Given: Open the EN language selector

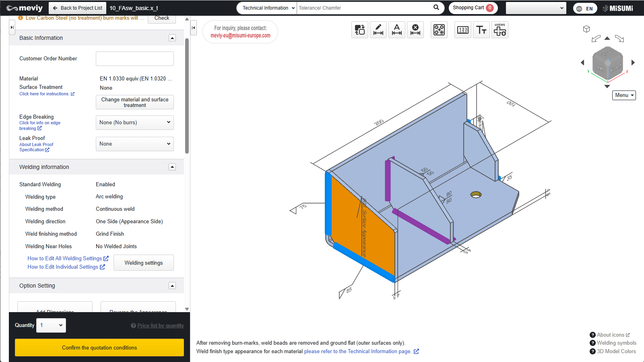Looking at the screenshot, I should [x=585, y=8].
